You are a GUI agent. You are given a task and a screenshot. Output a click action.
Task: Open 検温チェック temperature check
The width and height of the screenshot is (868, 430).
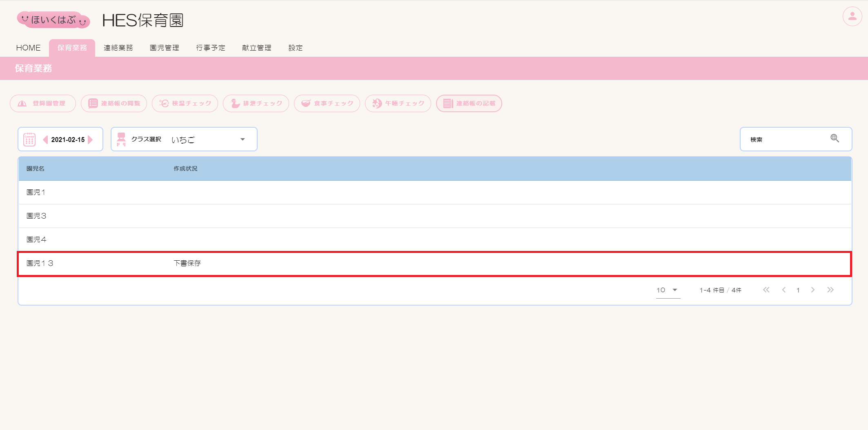185,104
